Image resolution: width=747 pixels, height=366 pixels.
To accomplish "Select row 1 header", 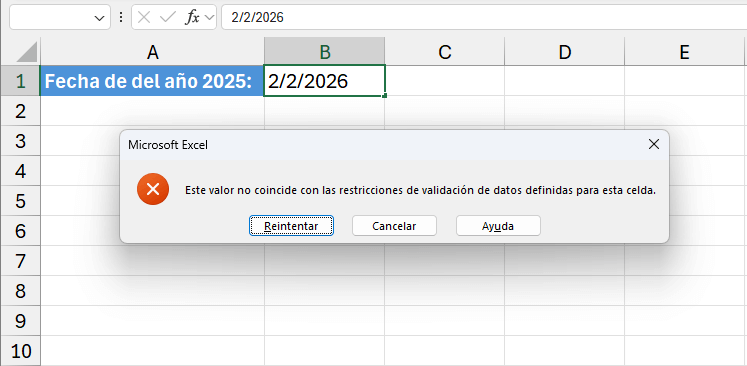I will pyautogui.click(x=20, y=81).
